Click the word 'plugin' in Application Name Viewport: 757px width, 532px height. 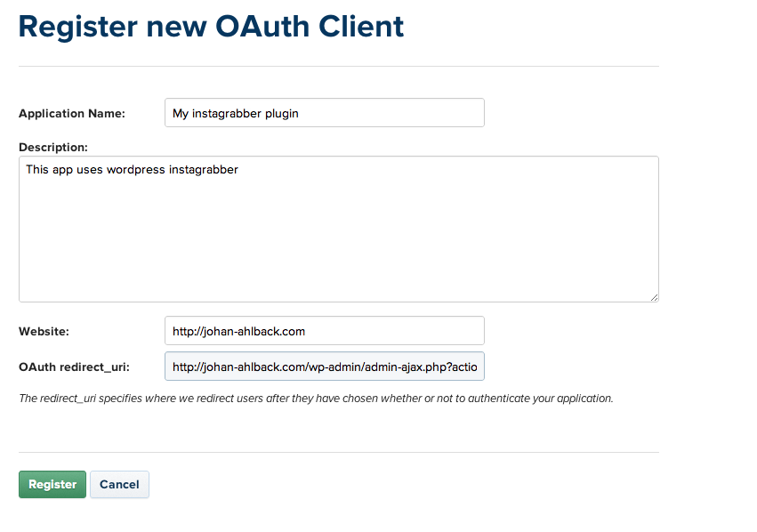282,114
